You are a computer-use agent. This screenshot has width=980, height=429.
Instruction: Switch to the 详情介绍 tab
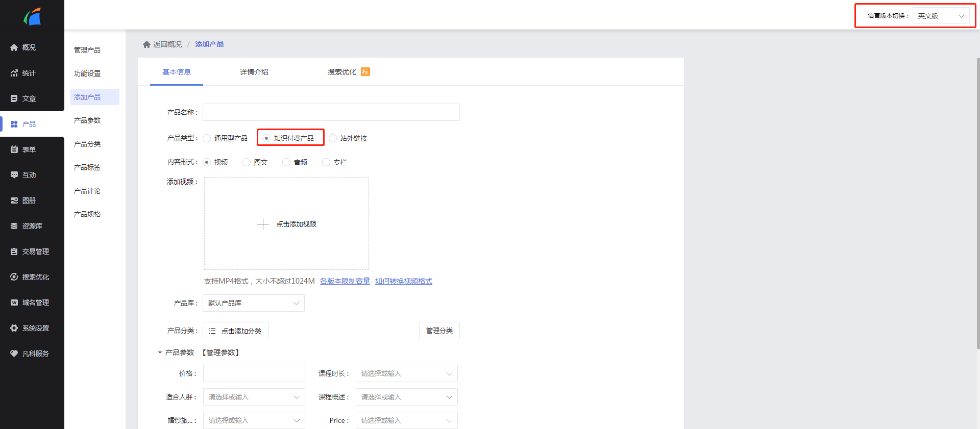(x=254, y=72)
